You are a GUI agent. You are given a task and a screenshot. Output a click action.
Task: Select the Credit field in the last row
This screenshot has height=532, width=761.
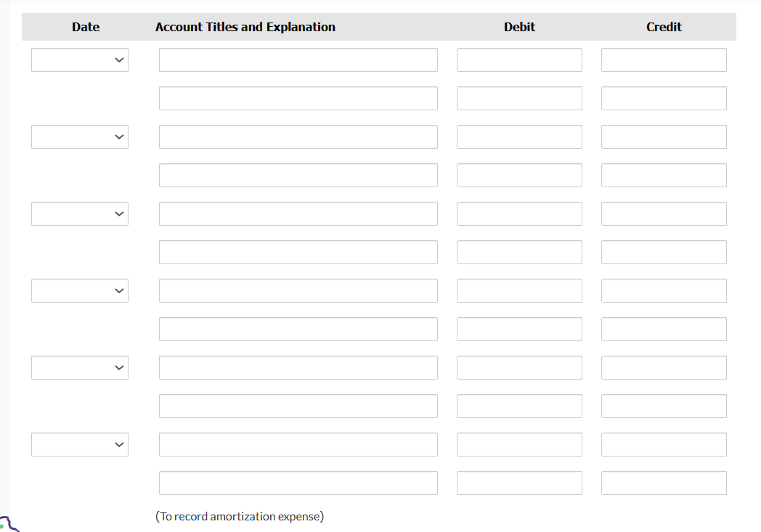pos(664,483)
